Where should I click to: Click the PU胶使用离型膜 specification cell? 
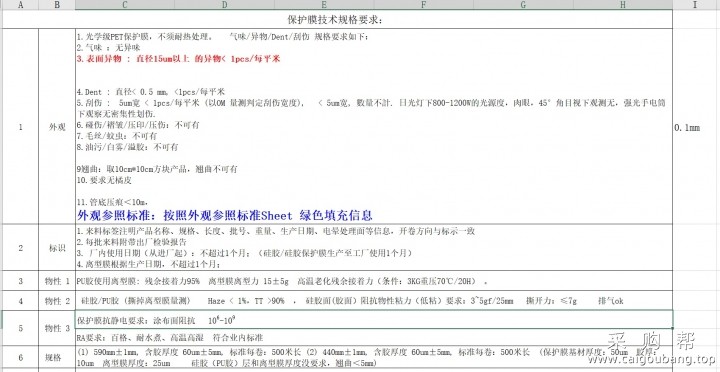[374, 281]
